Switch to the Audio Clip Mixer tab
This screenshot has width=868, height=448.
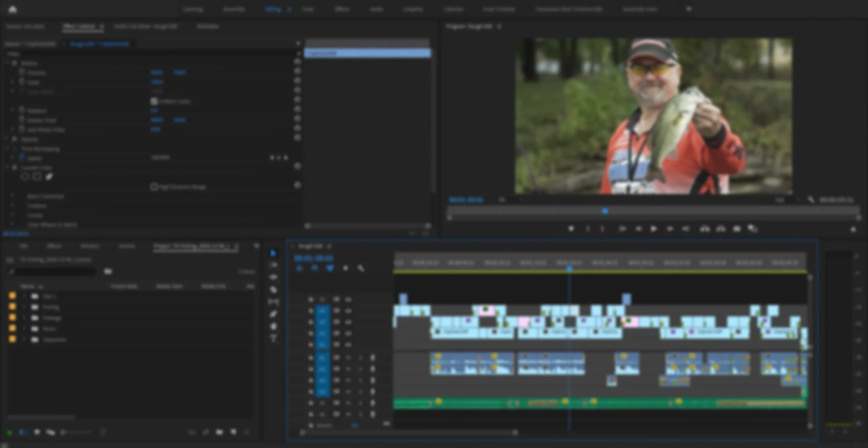[146, 27]
